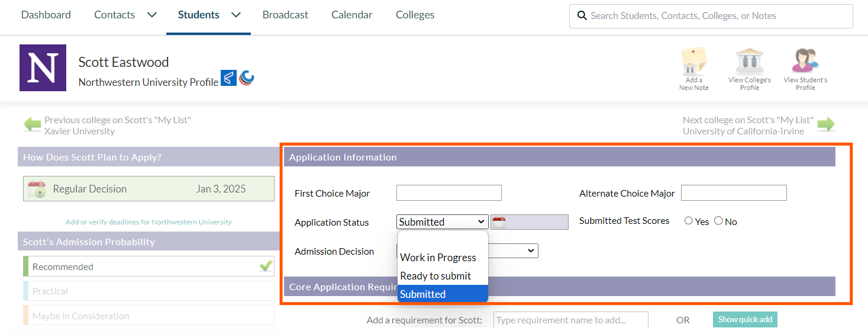This screenshot has width=868, height=334.
Task: Go to the Calendar tab
Action: point(351,15)
